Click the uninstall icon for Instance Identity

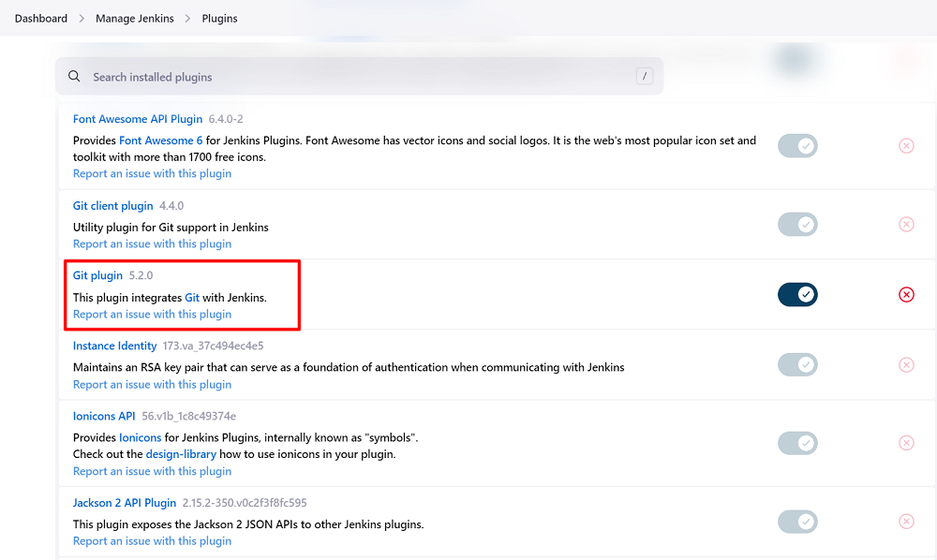(906, 365)
